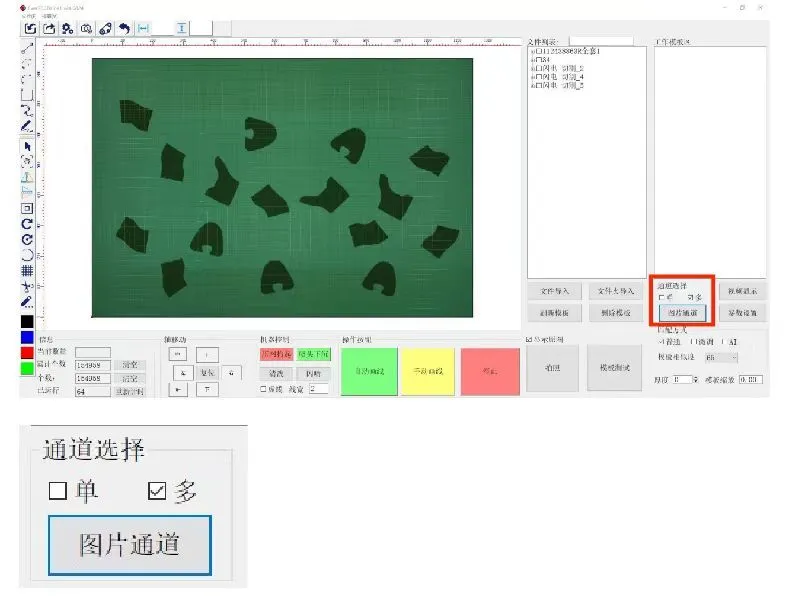
Task: Click the horizontal width measure icon
Action: 143,29
